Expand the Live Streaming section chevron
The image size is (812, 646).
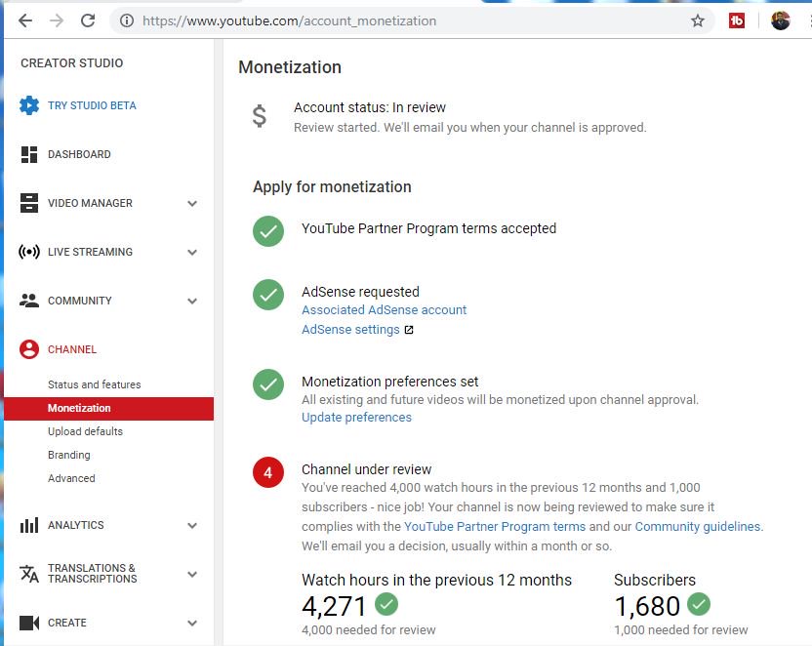(x=192, y=252)
